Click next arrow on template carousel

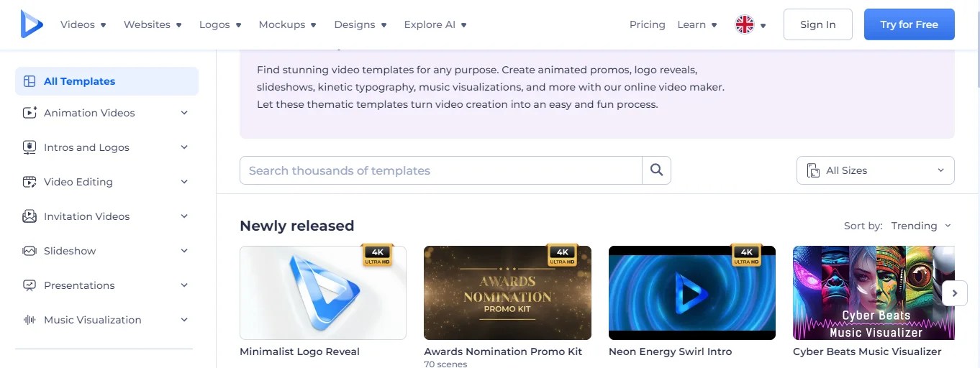point(955,293)
